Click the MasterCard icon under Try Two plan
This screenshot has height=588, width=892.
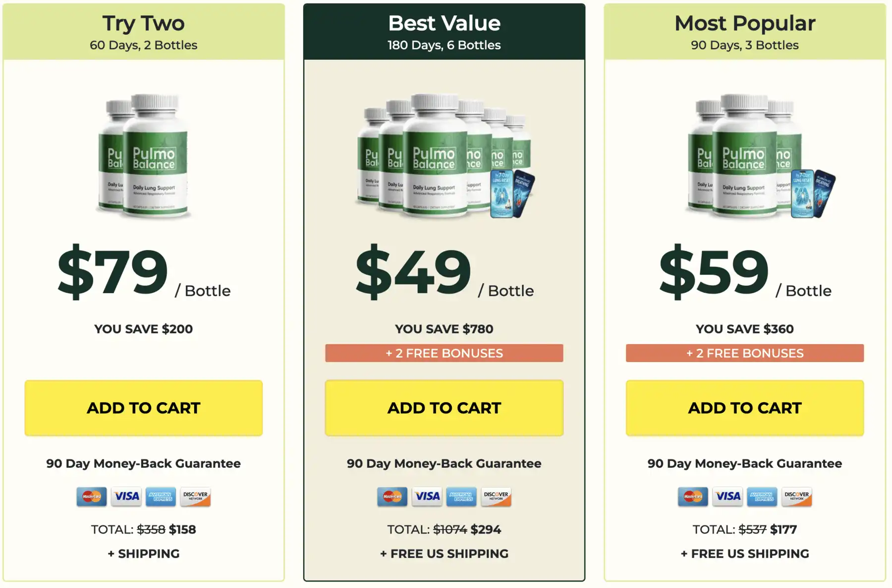coord(91,497)
